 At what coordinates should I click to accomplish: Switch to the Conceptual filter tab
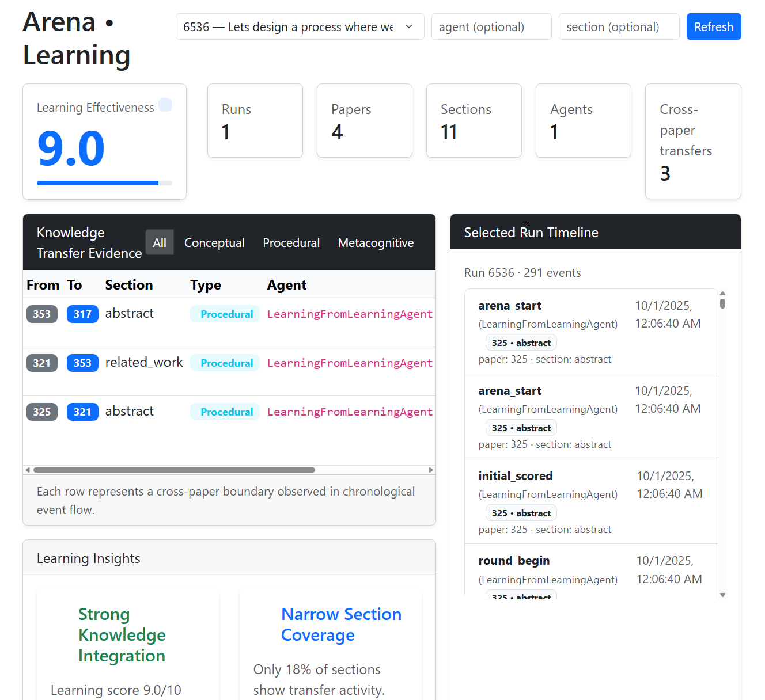click(214, 242)
